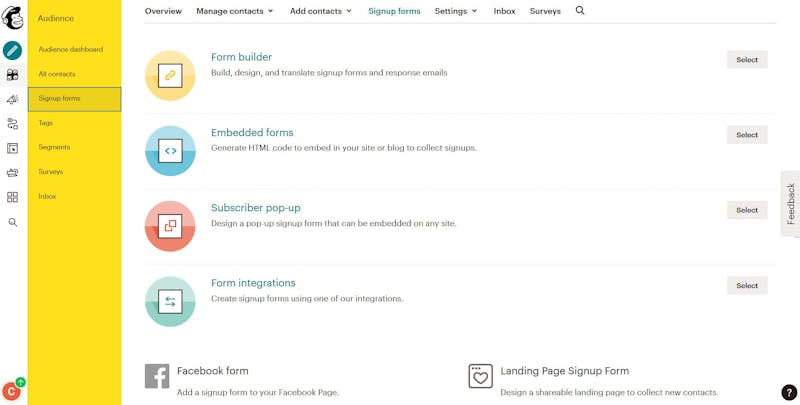Open the Website icon in left rail
800x405 pixels.
12,148
